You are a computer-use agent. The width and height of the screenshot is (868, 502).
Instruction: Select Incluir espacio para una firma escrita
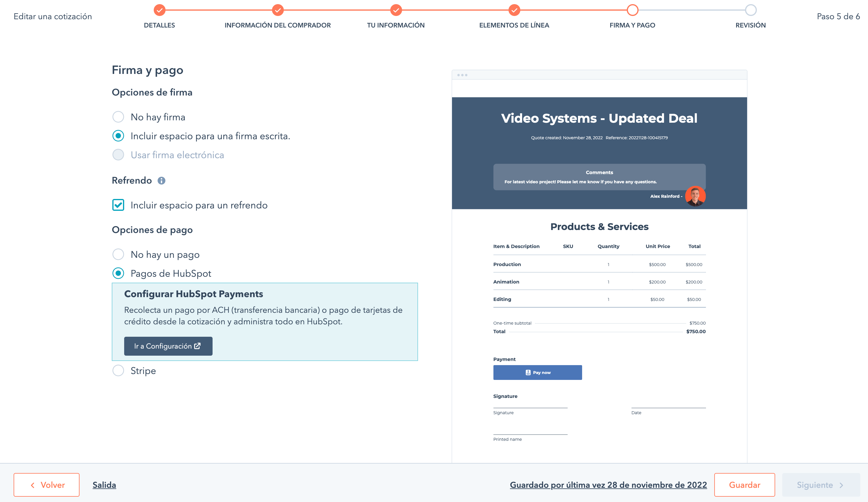(x=118, y=136)
